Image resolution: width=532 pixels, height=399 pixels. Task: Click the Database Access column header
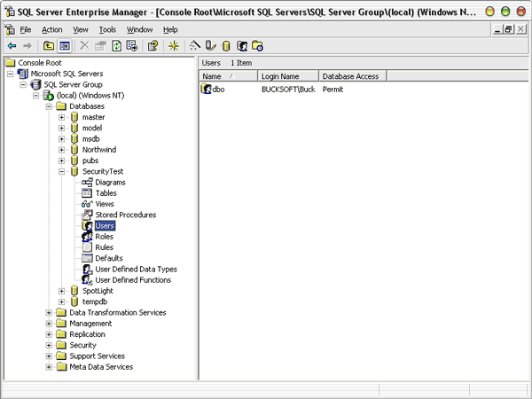click(x=351, y=76)
